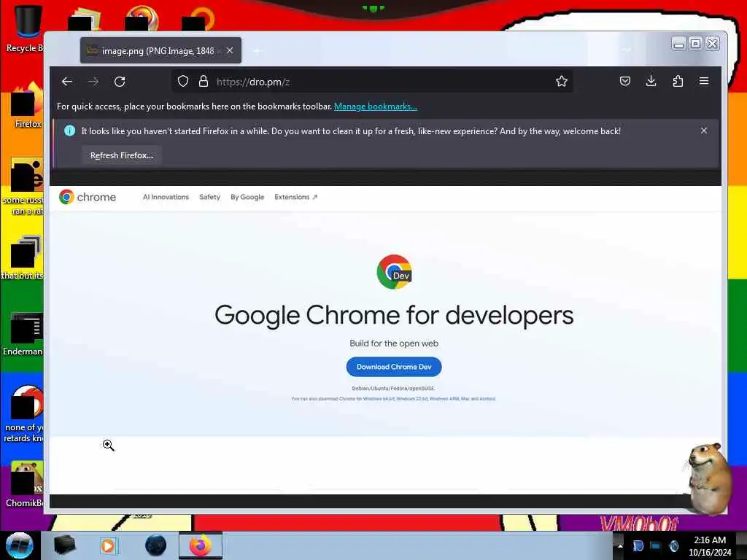Click the chrome logo in page header
This screenshot has height=560, width=747.
coord(88,197)
